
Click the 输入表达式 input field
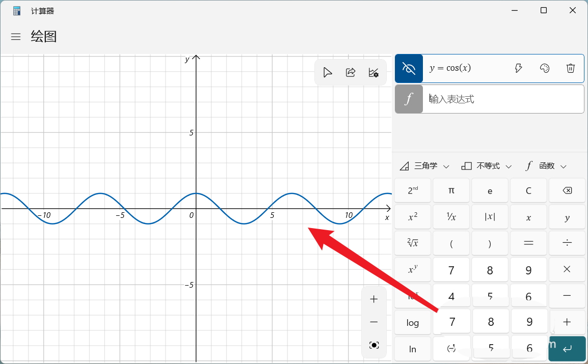(x=502, y=99)
